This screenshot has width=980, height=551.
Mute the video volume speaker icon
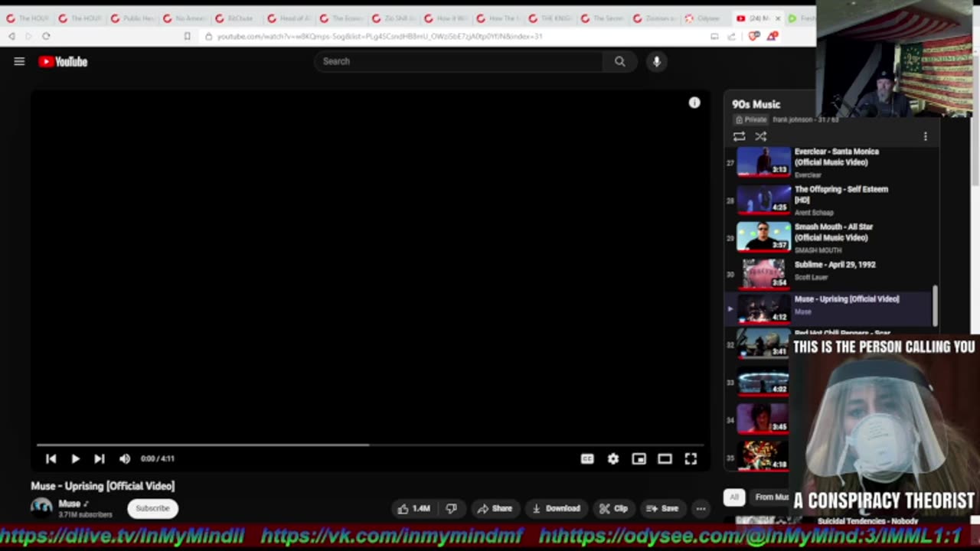pyautogui.click(x=125, y=458)
